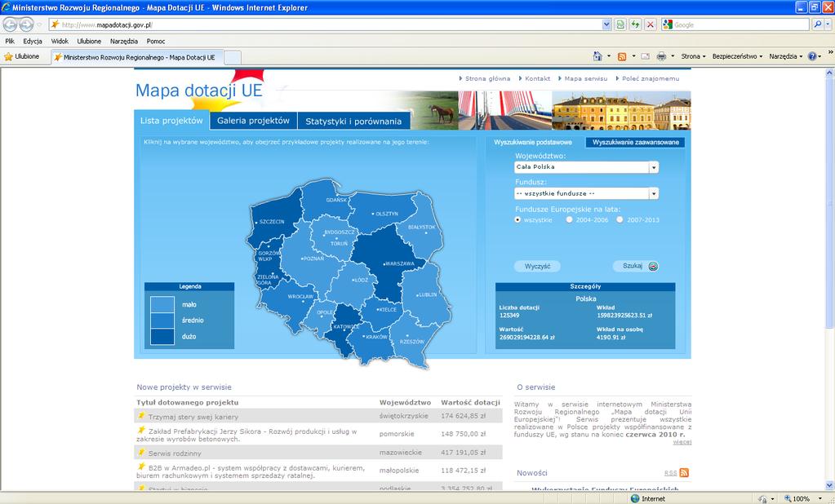
Task: Click the address bar URL field
Action: (326, 24)
